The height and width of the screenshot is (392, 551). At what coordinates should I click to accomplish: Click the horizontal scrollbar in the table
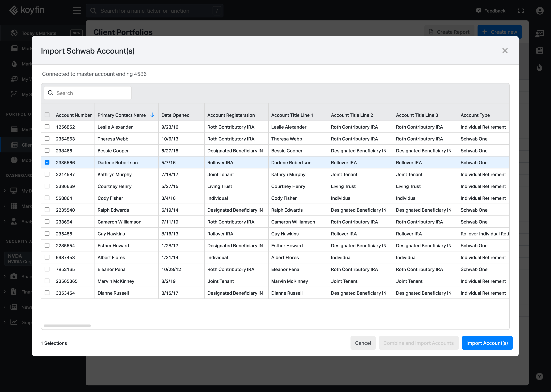point(67,326)
